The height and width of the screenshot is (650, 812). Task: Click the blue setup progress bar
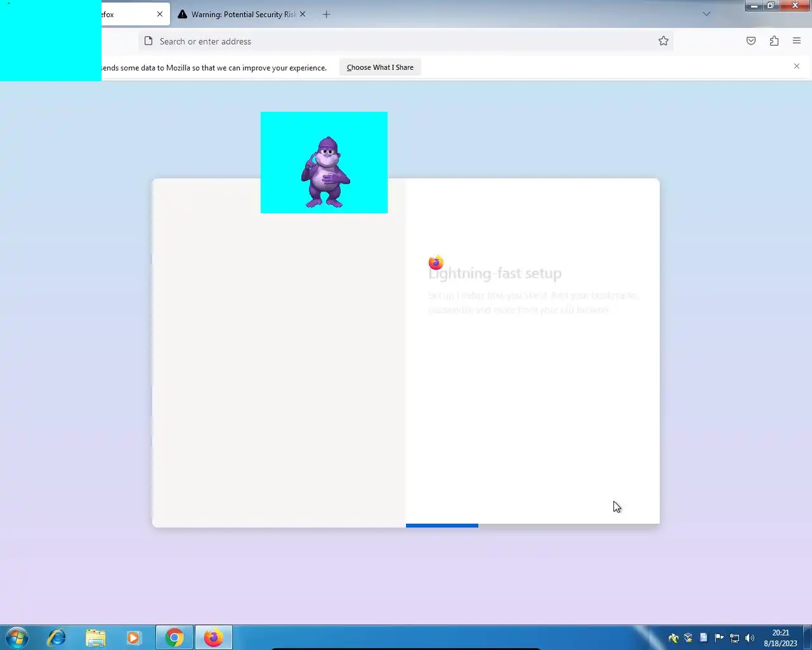(442, 526)
